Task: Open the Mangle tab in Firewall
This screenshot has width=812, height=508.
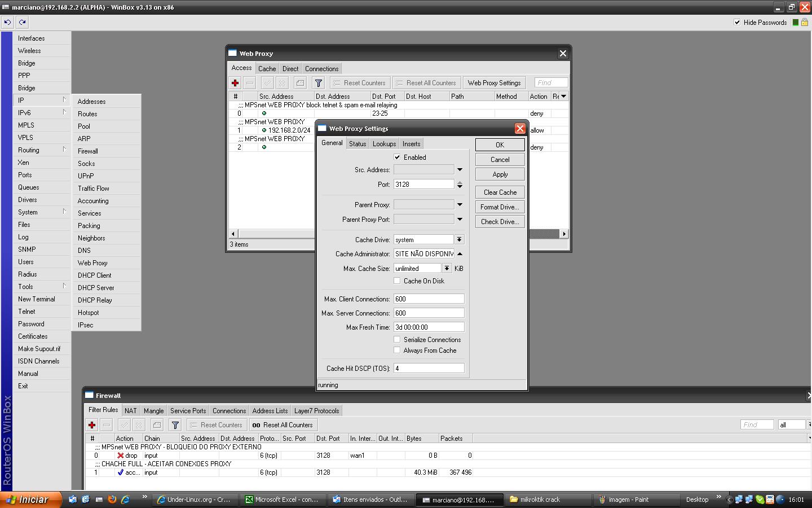Action: [153, 411]
